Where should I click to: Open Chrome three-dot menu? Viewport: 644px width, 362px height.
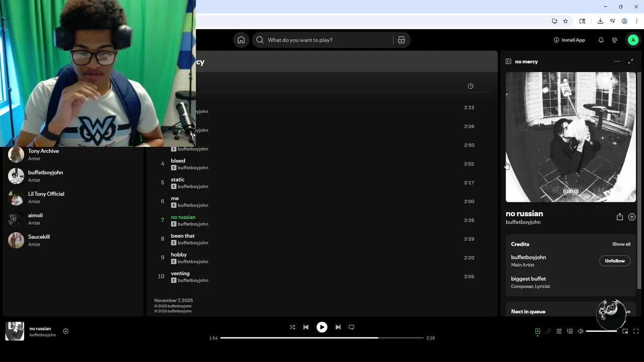[x=636, y=21]
